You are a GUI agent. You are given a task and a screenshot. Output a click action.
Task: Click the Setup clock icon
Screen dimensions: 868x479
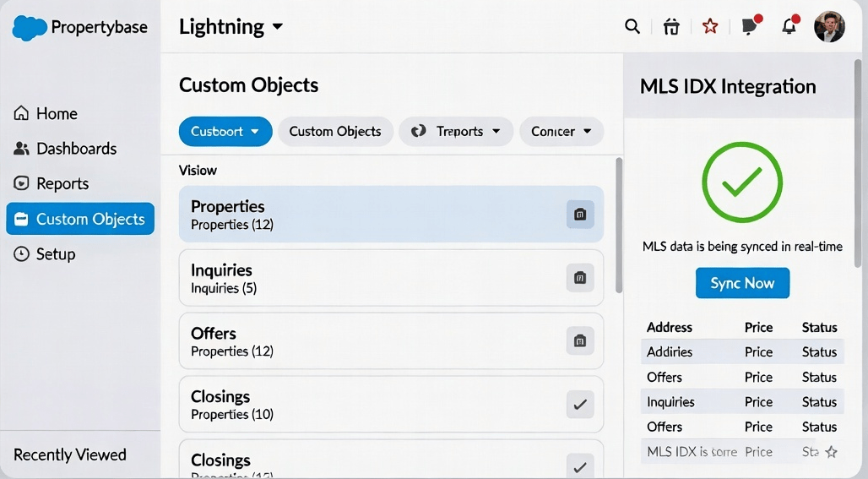pos(21,253)
